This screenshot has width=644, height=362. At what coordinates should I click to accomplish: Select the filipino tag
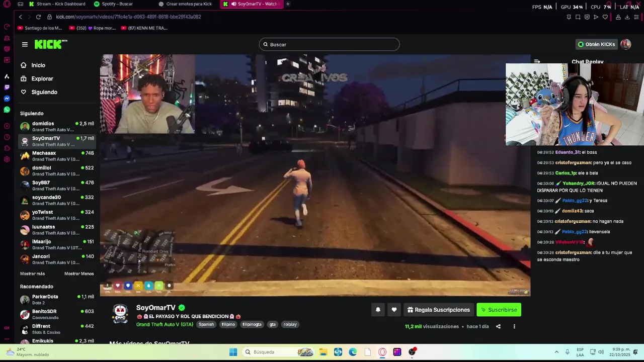point(228,324)
